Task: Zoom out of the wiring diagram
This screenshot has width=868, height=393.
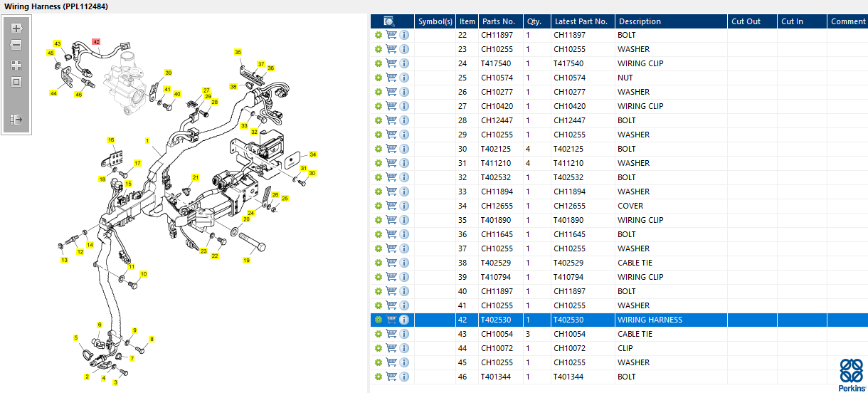Action: 16,45
